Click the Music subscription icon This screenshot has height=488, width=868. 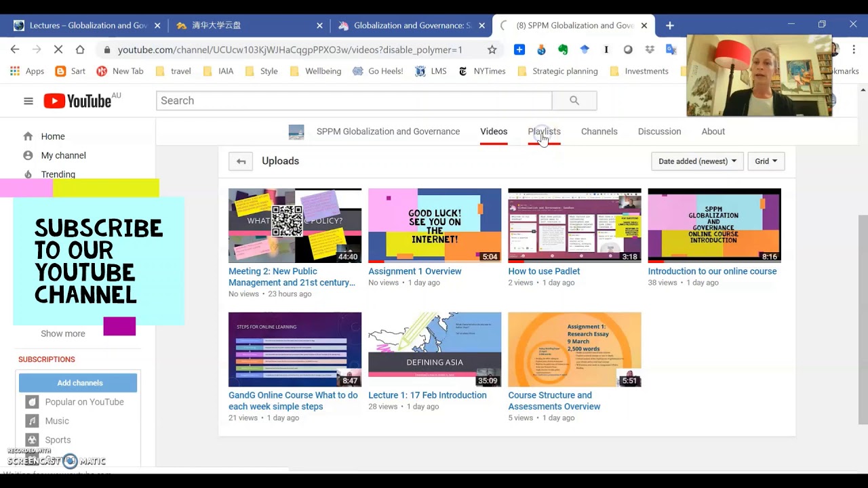pos(32,421)
